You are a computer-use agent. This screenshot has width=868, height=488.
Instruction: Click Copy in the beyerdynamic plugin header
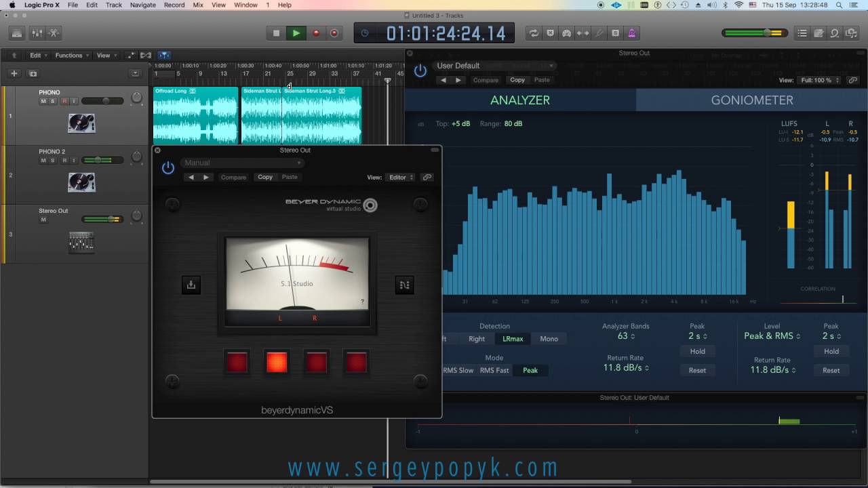click(x=265, y=177)
